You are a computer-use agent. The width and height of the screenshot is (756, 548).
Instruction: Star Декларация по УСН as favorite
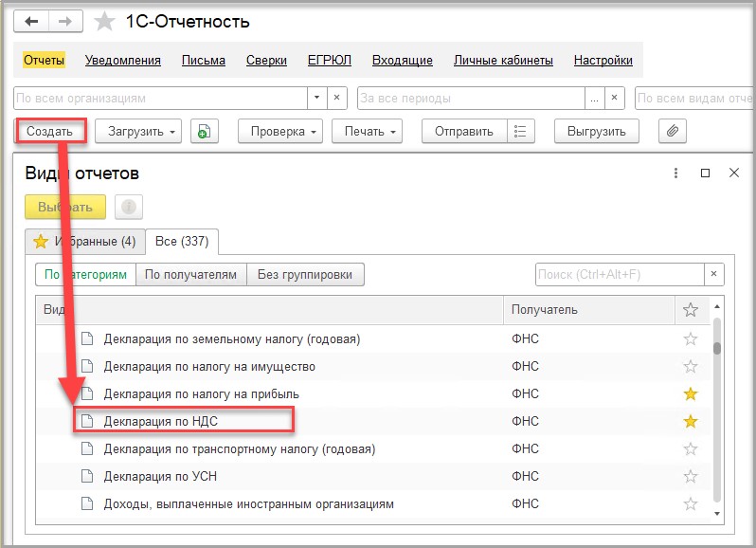point(691,476)
